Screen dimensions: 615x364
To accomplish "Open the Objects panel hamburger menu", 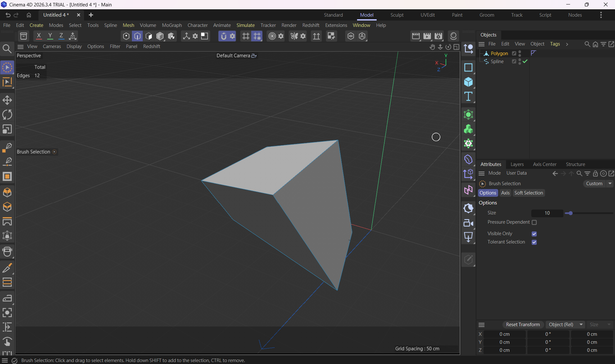I will pyautogui.click(x=482, y=44).
